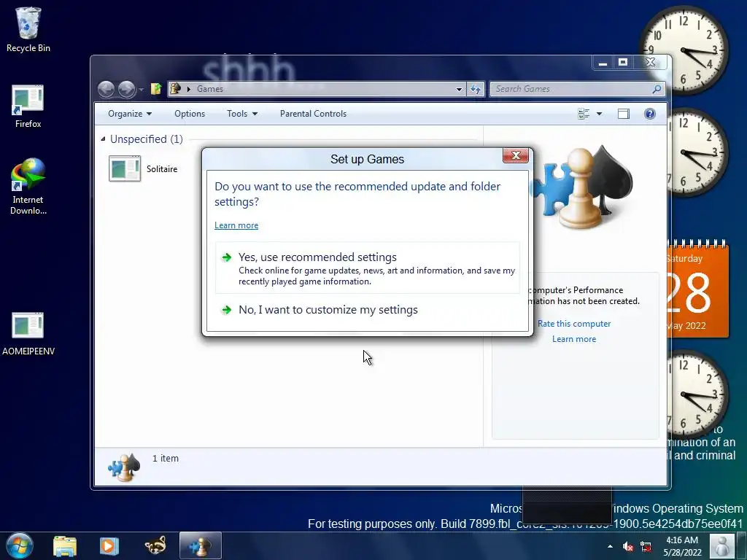The image size is (747, 560).
Task: Click Learn more under Rate this computer
Action: 574,339
